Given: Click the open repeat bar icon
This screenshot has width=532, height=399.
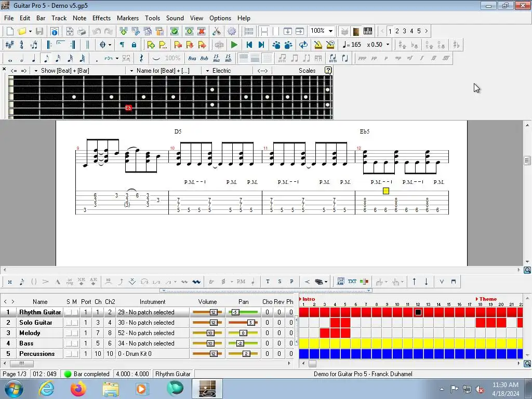Looking at the screenshot, I should tap(49, 45).
